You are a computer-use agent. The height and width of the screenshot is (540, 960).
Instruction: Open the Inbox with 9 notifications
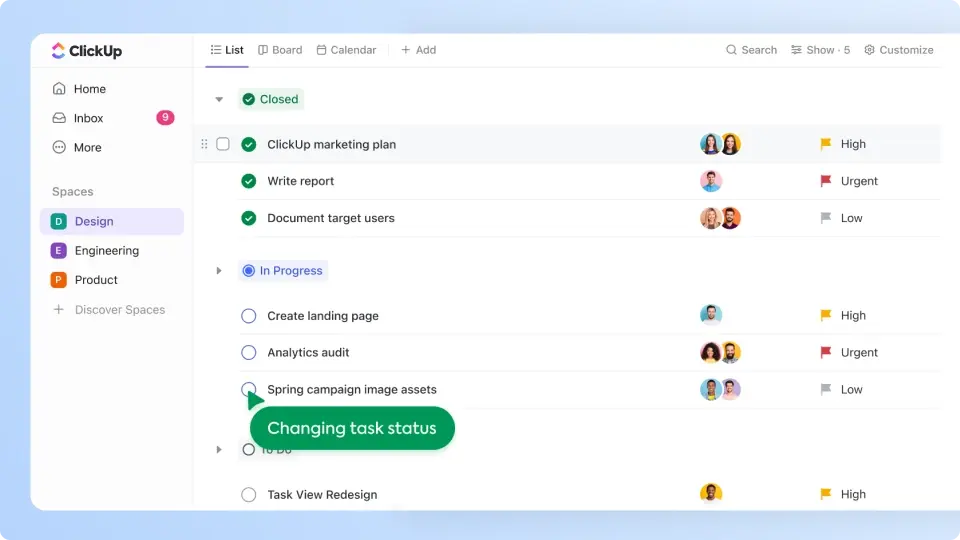pos(88,118)
